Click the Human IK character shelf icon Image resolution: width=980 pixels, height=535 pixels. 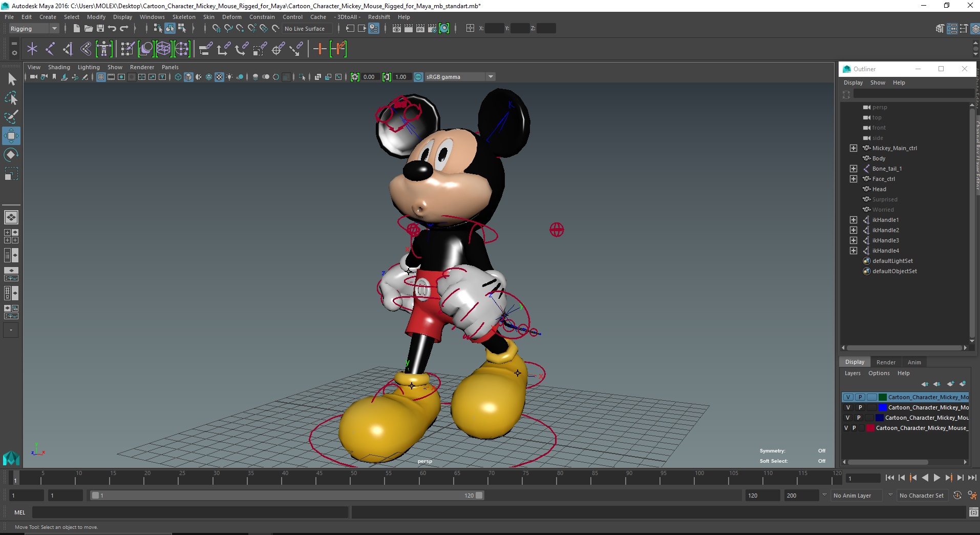click(x=104, y=49)
